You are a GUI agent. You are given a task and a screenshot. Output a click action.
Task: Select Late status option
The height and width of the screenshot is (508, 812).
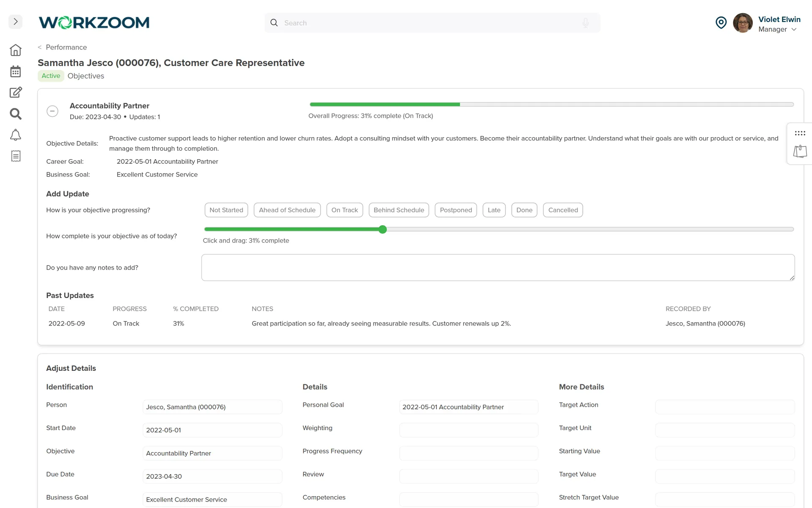(494, 210)
